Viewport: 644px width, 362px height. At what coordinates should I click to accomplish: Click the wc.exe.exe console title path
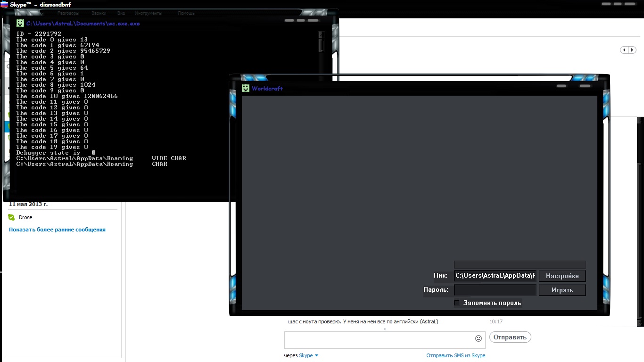(83, 23)
